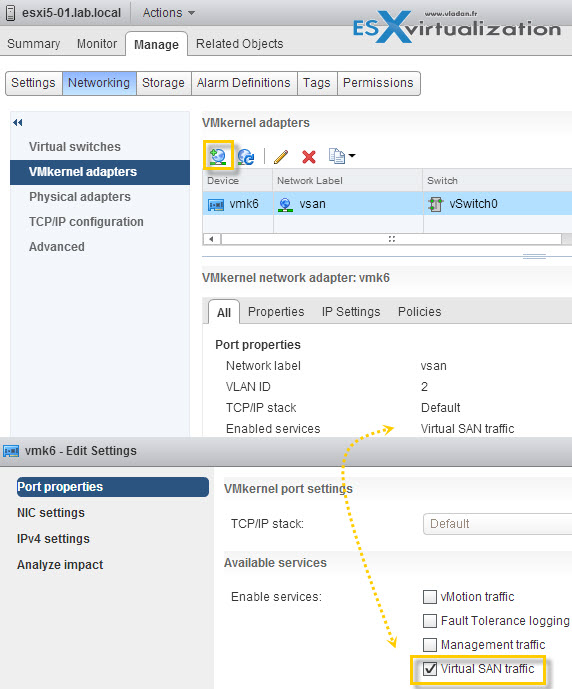
Task: Select Virtual switches in the sidebar
Action: tap(100, 147)
